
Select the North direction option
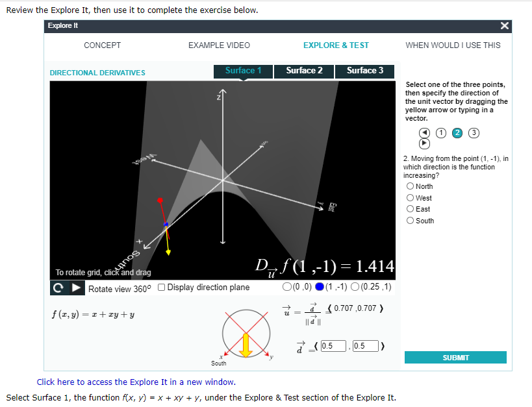[410, 186]
